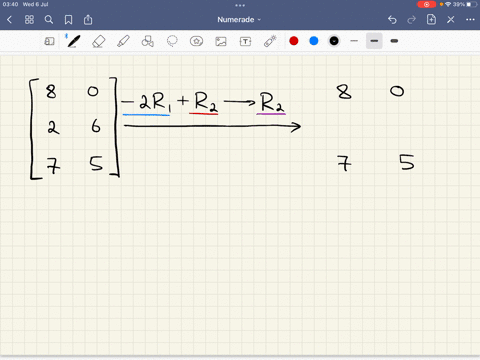Screen dimensions: 480x360
Task: Select the medium stroke width
Action: [x=374, y=41]
